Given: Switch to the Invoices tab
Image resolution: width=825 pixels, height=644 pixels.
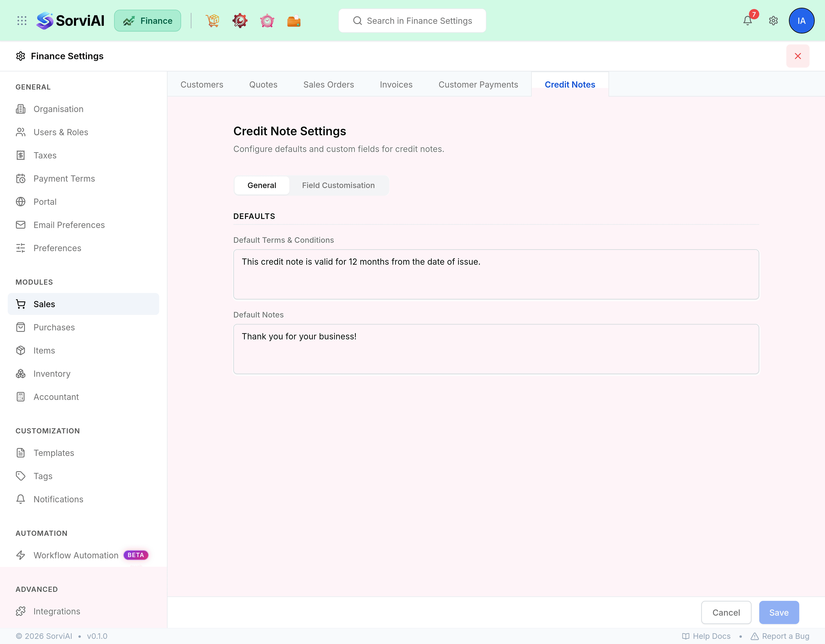Looking at the screenshot, I should [x=396, y=85].
